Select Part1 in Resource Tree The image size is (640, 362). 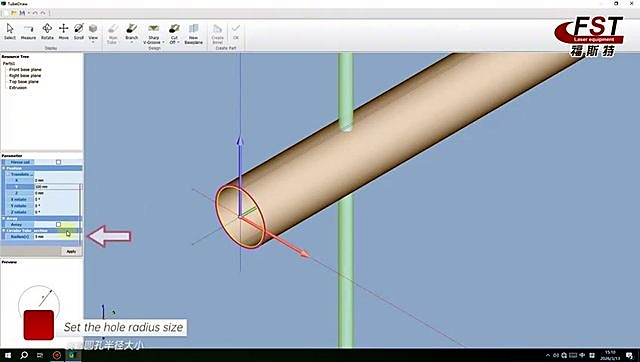click(x=9, y=63)
